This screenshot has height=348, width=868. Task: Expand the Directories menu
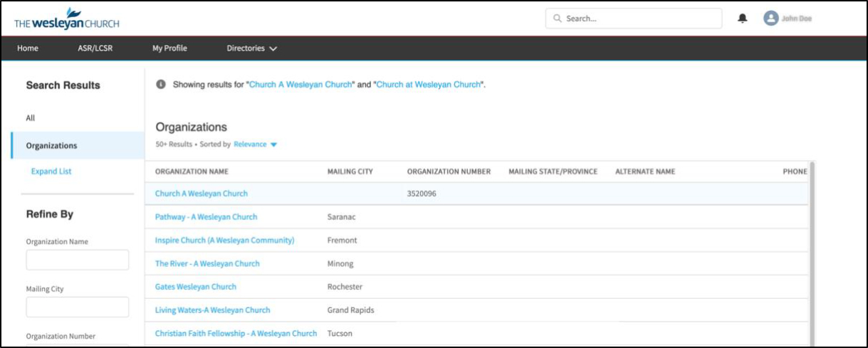(x=252, y=48)
